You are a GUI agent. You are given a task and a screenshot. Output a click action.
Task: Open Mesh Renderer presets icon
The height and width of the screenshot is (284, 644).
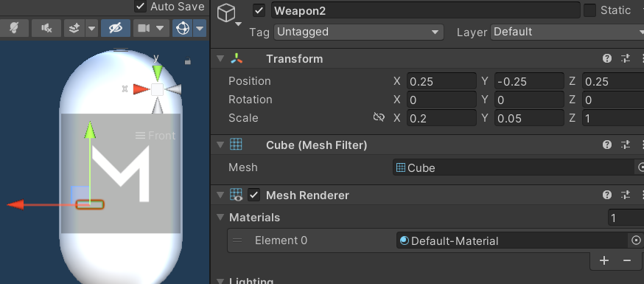[626, 195]
